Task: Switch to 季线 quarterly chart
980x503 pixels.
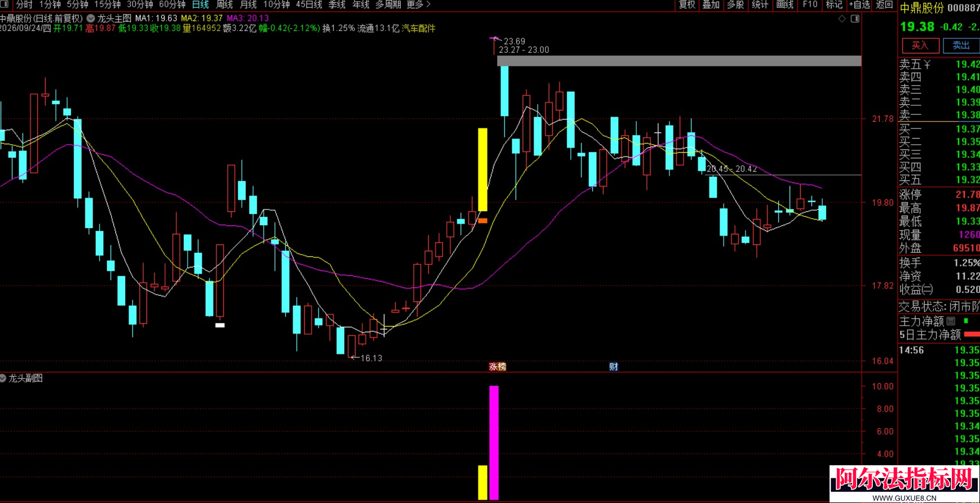Action: (337, 5)
